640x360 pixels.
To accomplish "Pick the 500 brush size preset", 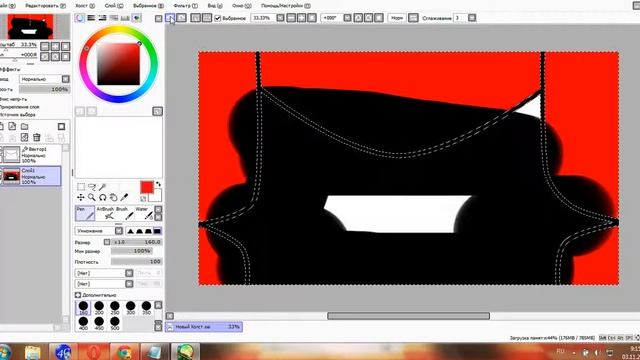I will coord(115,323).
